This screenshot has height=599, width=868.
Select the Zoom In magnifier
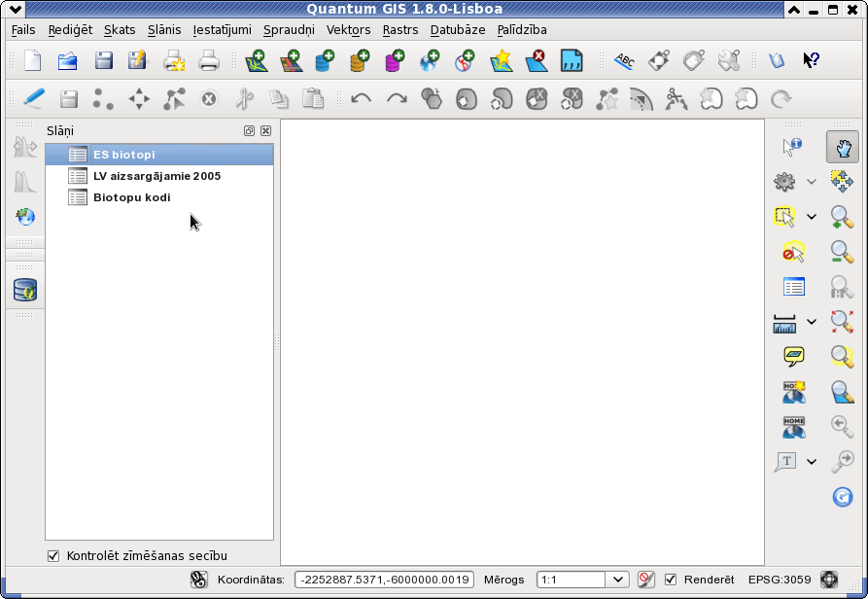coord(842,217)
